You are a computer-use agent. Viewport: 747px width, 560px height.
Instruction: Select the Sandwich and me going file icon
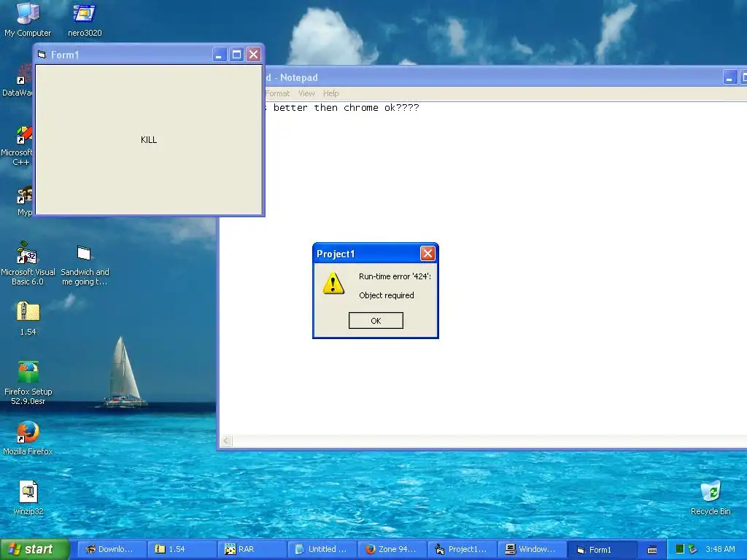coord(85,265)
